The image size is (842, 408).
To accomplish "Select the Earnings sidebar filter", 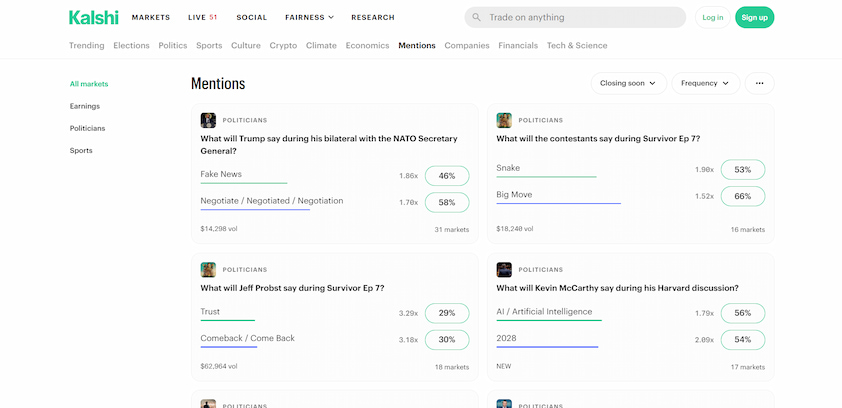I will tap(85, 106).
